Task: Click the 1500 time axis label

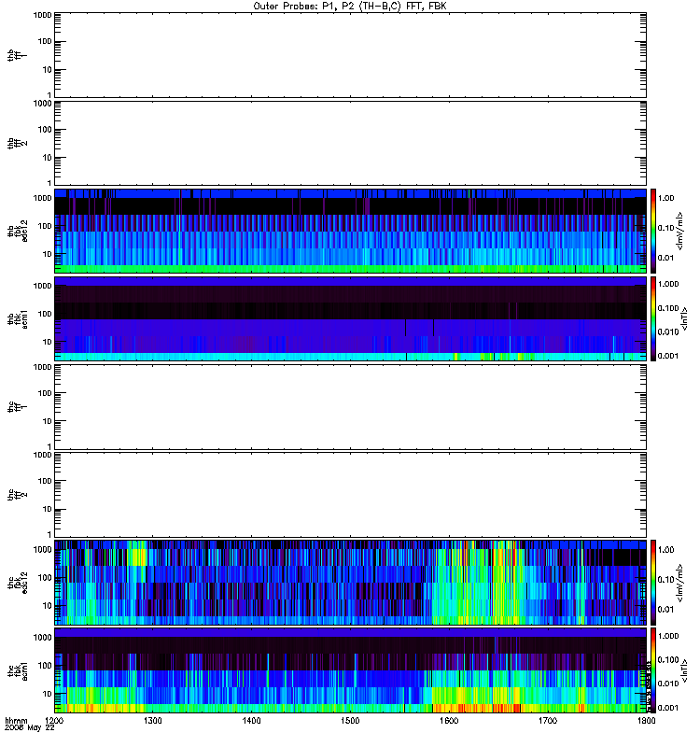Action: pos(350,720)
